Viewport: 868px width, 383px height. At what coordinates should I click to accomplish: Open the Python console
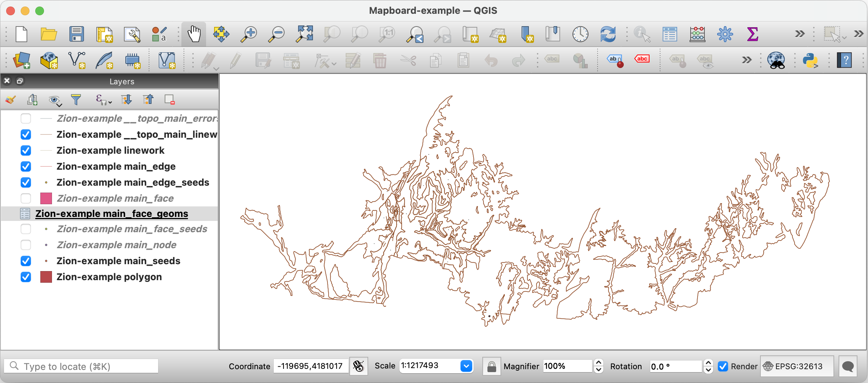[810, 60]
